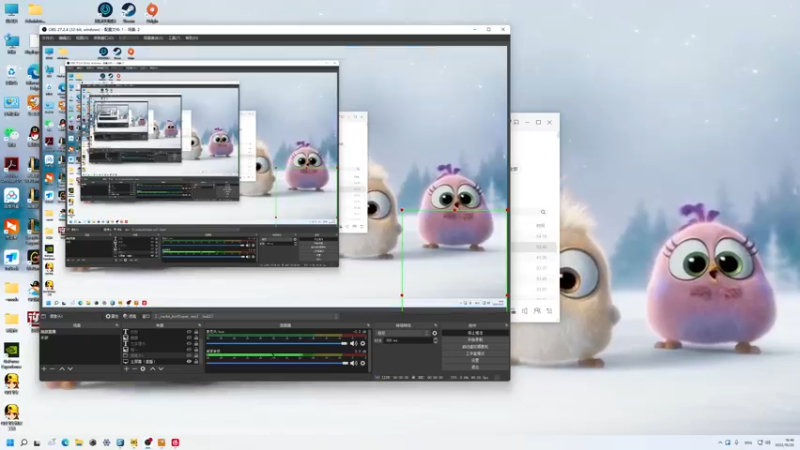This screenshot has width=800, height=450.
Task: Pop out the Controls dock panel
Action: 506,325
